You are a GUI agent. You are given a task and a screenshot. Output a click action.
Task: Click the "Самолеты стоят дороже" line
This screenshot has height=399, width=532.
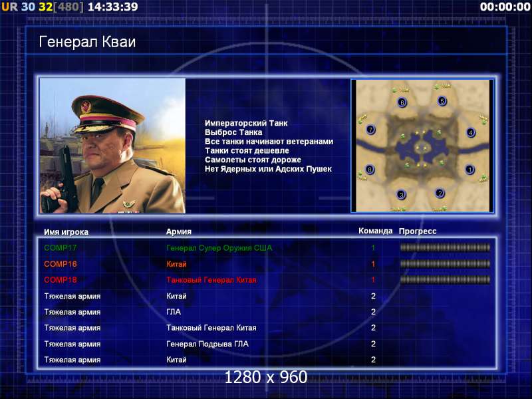[253, 160]
